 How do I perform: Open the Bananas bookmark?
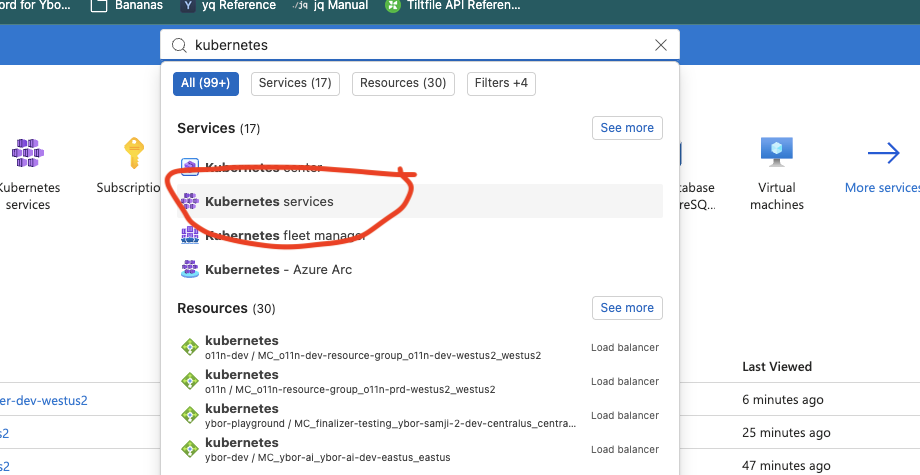[x=127, y=5]
